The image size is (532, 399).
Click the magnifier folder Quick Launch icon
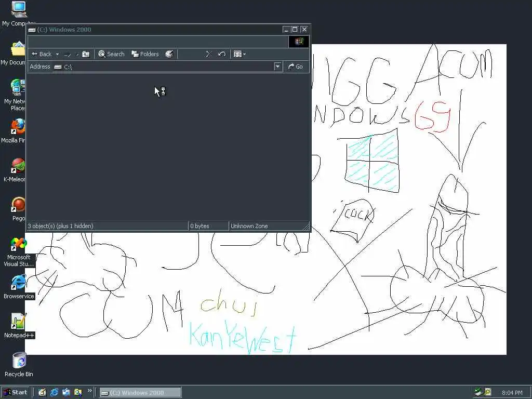[x=78, y=393]
